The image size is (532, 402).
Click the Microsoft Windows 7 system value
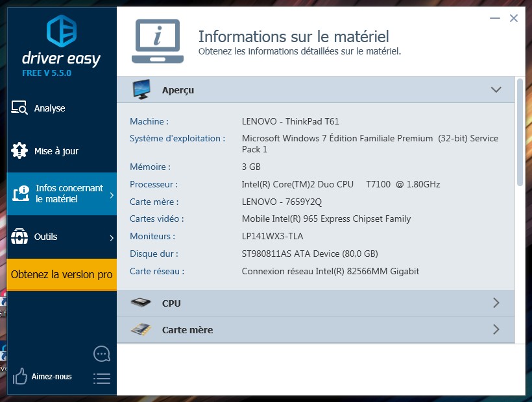[370, 144]
